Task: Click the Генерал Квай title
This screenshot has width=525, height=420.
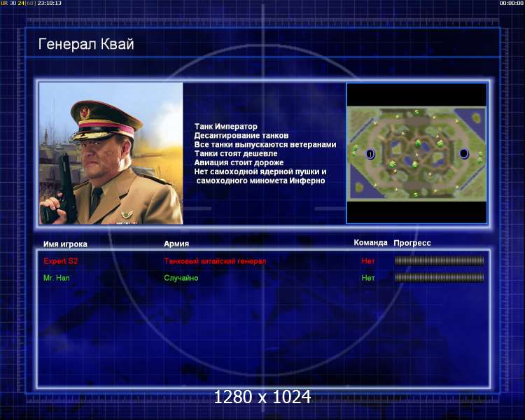Action: 86,44
